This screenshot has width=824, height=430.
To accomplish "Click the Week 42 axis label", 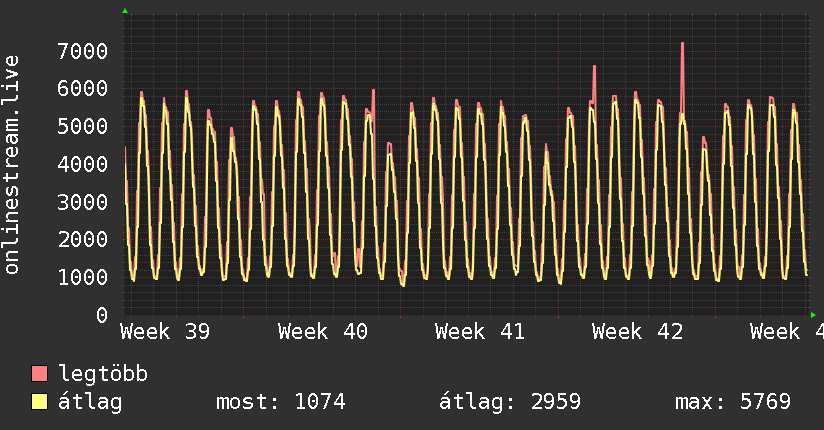I will click(x=637, y=332).
